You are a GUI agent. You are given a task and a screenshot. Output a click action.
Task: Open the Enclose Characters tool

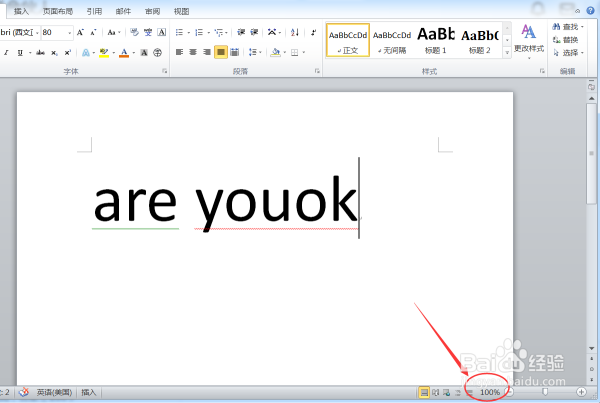(x=157, y=52)
